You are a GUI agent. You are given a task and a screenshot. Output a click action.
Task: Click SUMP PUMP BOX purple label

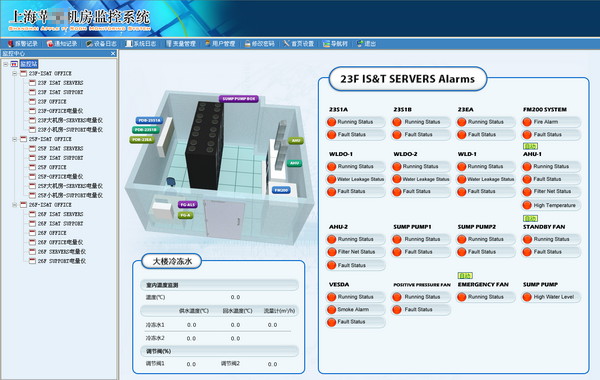coord(239,99)
